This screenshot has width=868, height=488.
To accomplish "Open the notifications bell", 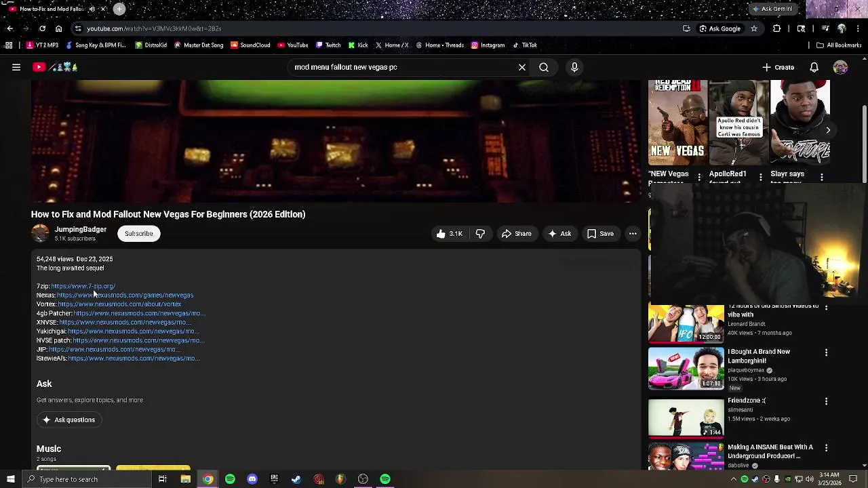I will 814,67.
